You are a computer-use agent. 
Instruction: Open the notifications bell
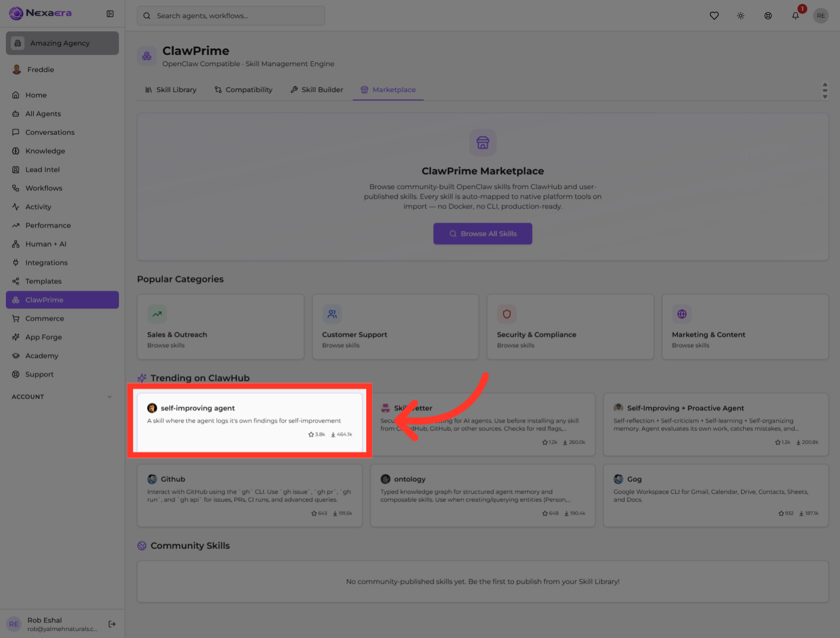point(796,16)
